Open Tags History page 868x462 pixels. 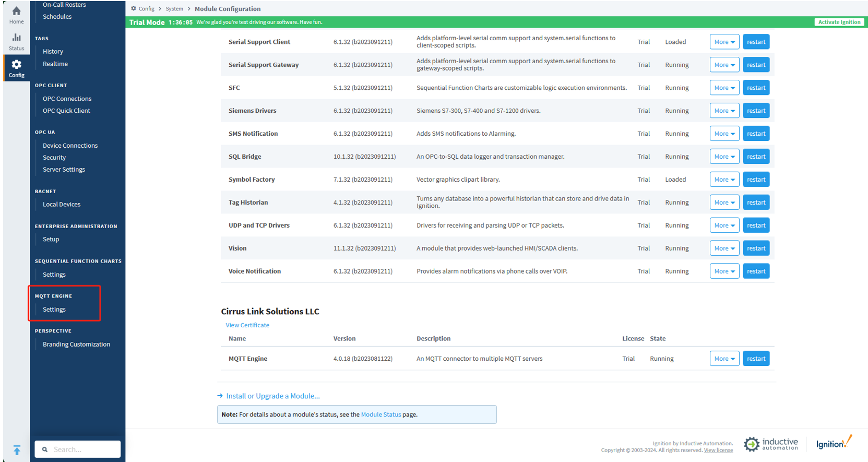[x=53, y=52]
